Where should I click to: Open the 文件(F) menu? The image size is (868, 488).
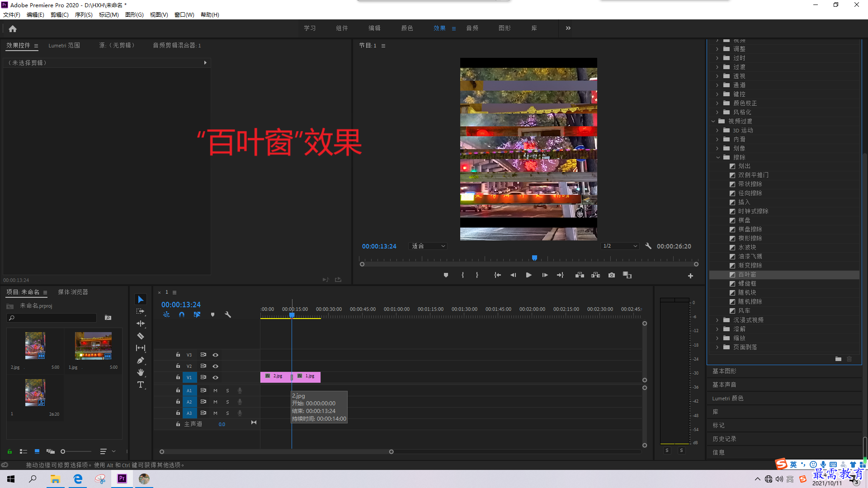tap(12, 15)
